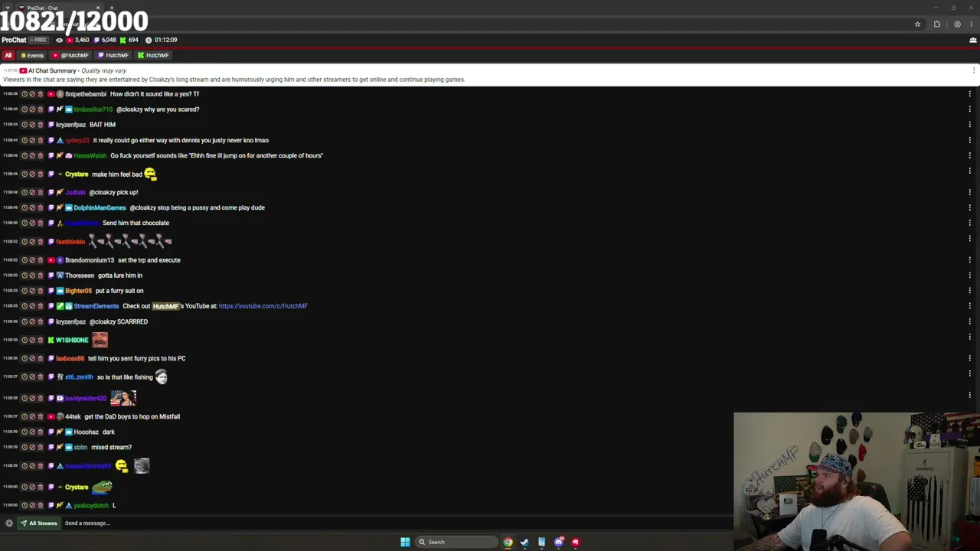Open the browser profile icon
The image size is (980, 551).
957,24
